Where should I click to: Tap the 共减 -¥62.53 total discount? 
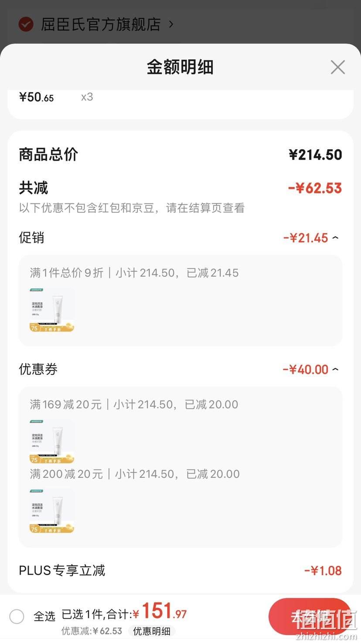315,188
